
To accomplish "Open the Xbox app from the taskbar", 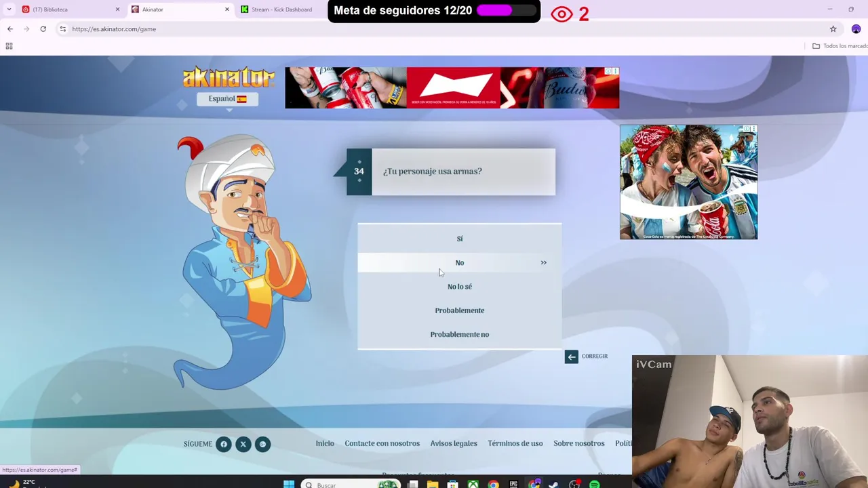I will pyautogui.click(x=473, y=485).
